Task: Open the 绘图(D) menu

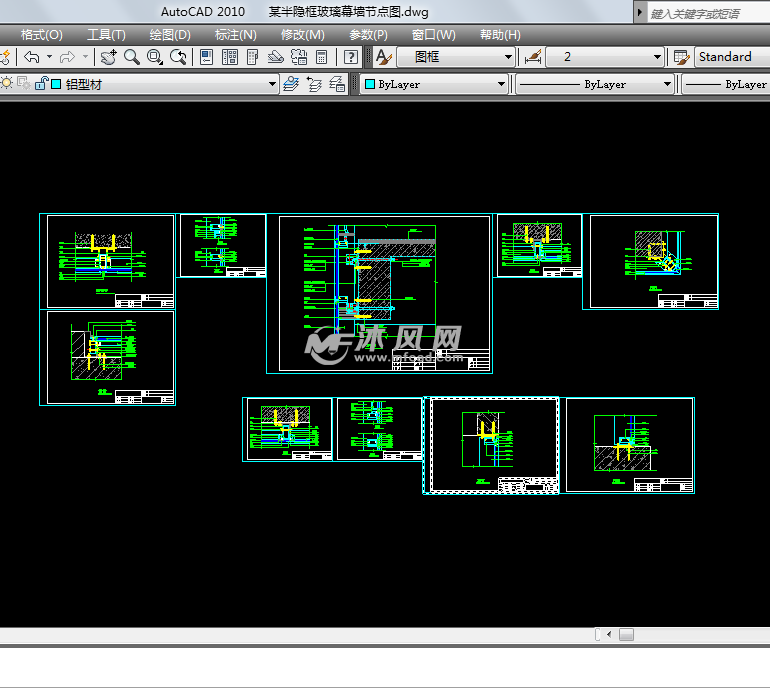Action: [x=169, y=34]
